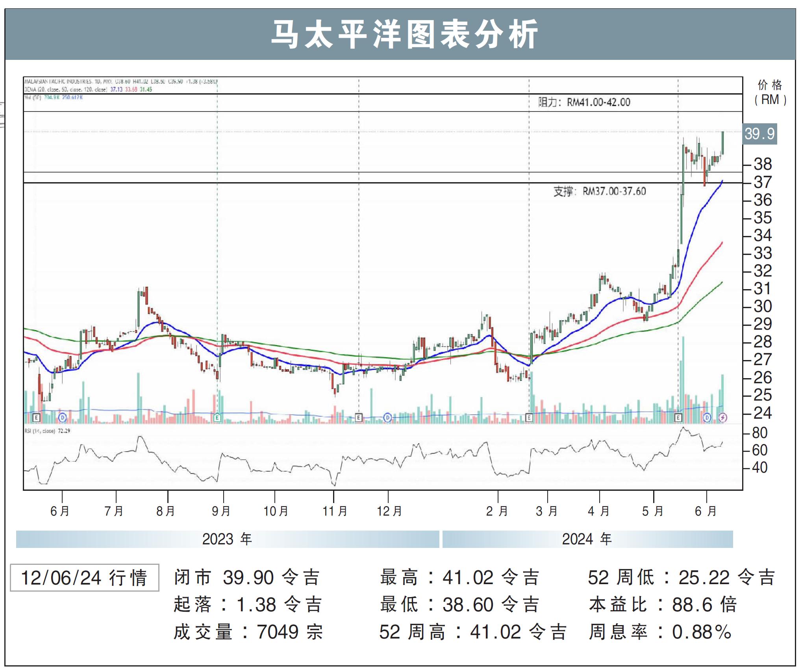Image resolution: width=802 pixels, height=672 pixels.
Task: Click the 6月 label just before 7月
Action: click(60, 511)
